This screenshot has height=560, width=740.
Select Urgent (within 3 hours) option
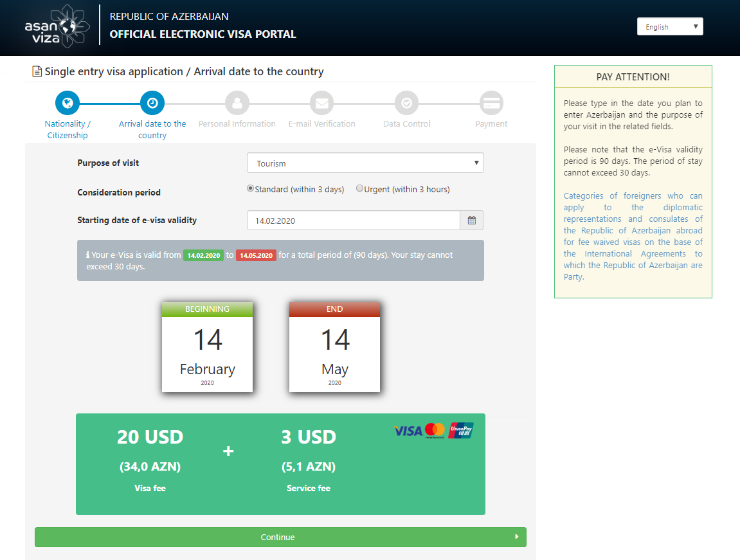pos(359,188)
